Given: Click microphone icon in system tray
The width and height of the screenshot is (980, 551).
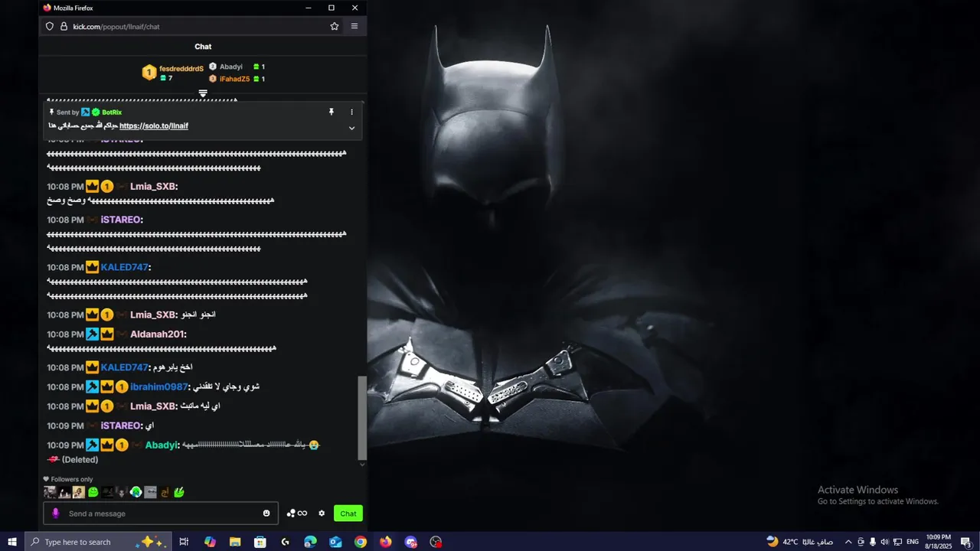Looking at the screenshot, I should [873, 542].
